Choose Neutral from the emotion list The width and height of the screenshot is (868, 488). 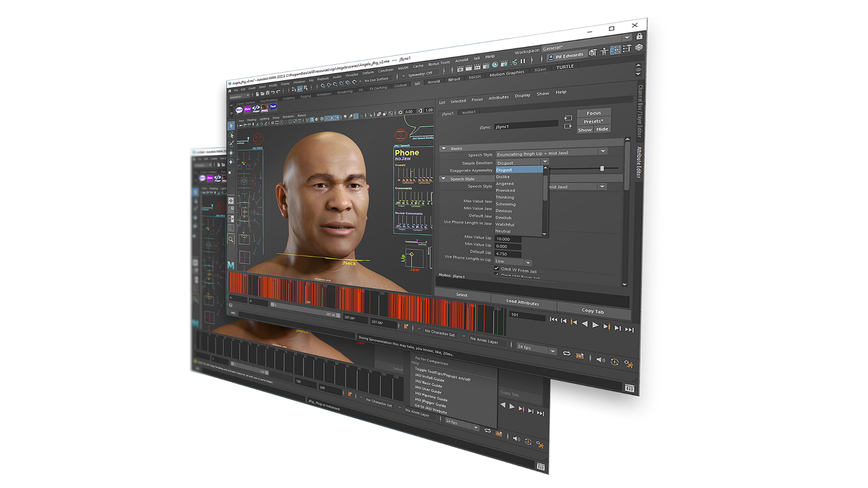[x=503, y=231]
